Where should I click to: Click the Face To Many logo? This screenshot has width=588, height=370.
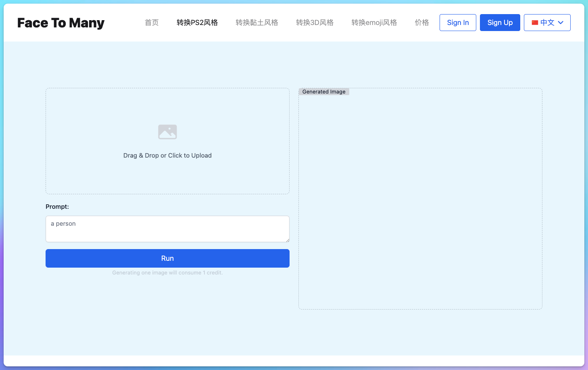[x=61, y=23]
